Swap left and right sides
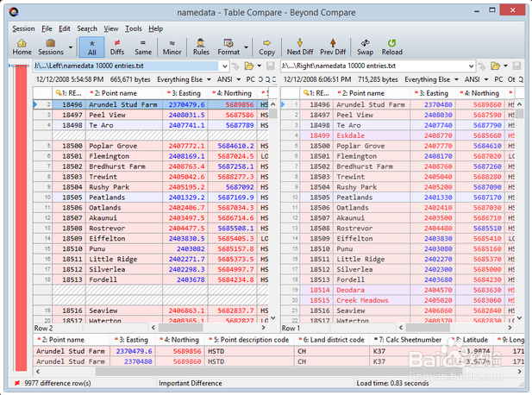This screenshot has width=532, height=395. pyautogui.click(x=365, y=47)
